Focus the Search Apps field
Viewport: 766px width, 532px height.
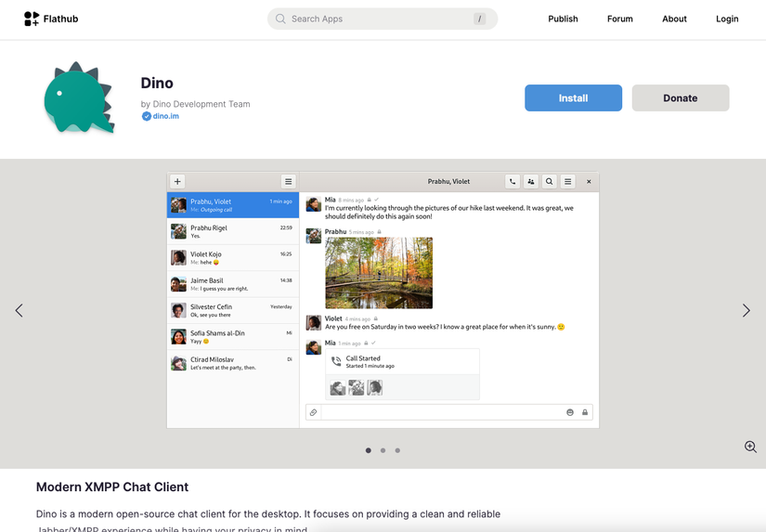point(382,19)
